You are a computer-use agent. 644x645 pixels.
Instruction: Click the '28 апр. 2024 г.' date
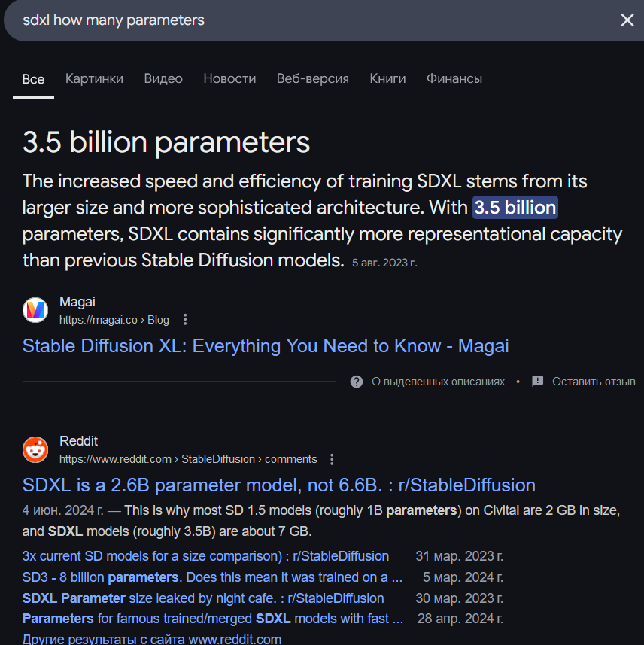click(x=460, y=619)
